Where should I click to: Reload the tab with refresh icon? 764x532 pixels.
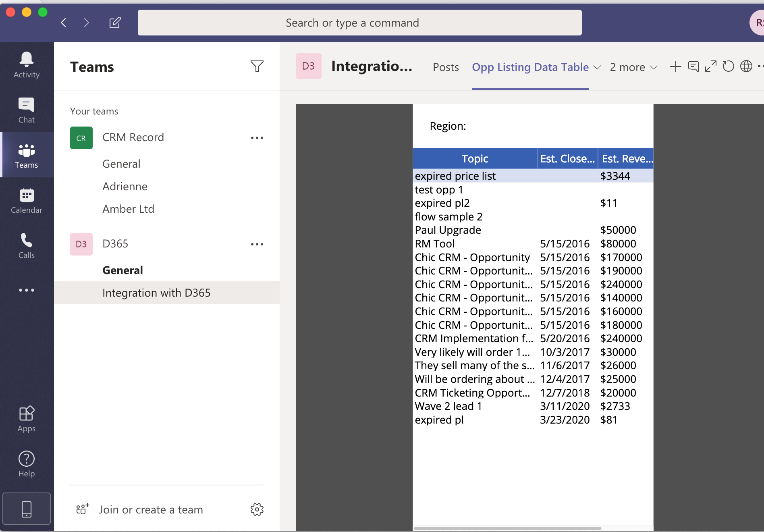pyautogui.click(x=728, y=66)
